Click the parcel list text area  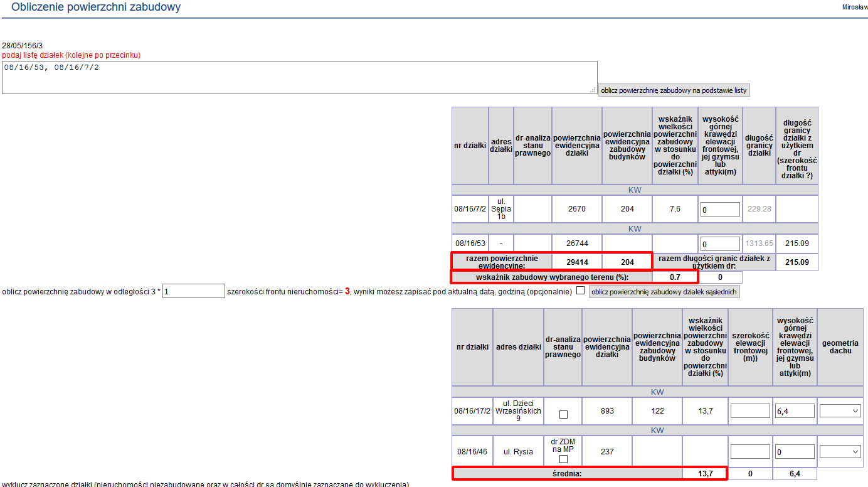click(299, 77)
